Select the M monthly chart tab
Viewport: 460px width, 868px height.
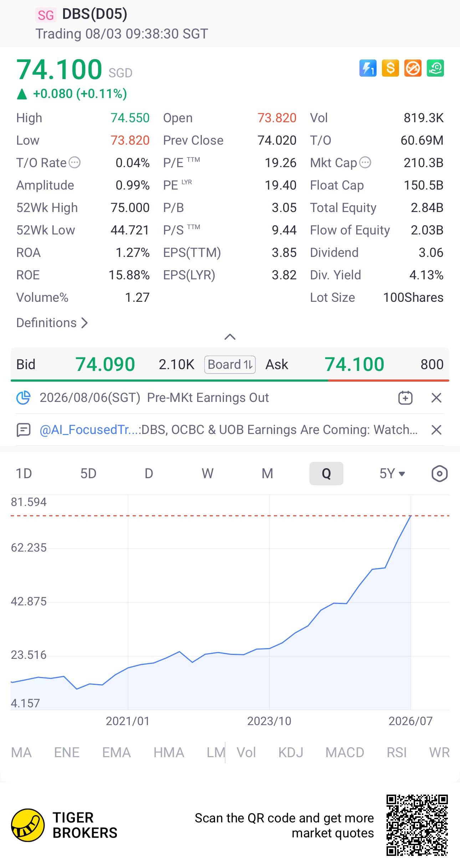267,474
